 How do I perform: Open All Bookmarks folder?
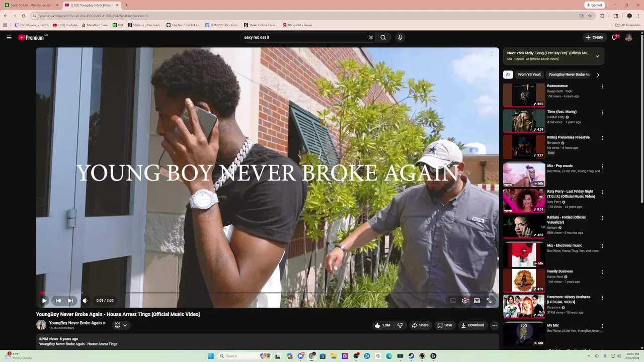pos(628,25)
